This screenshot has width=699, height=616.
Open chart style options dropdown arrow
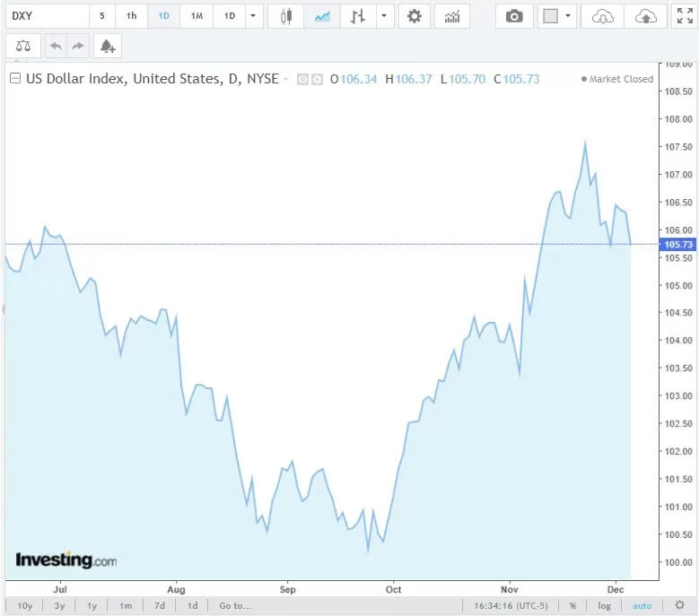pyautogui.click(x=384, y=16)
